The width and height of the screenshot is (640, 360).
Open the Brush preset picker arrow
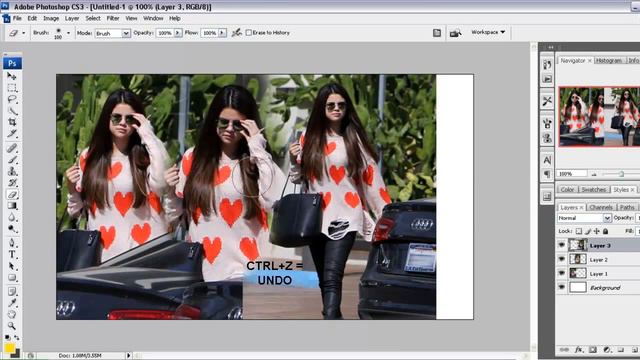[68, 33]
